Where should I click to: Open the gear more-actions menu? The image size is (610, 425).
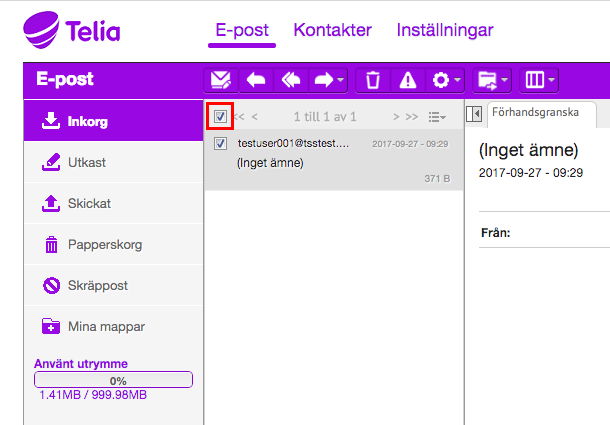pyautogui.click(x=446, y=80)
